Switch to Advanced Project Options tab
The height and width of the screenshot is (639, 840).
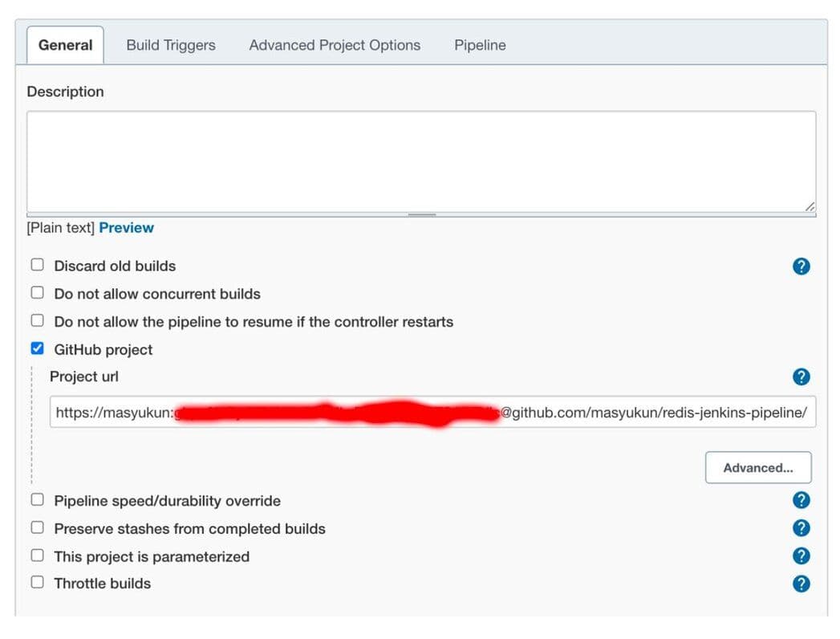coord(334,45)
